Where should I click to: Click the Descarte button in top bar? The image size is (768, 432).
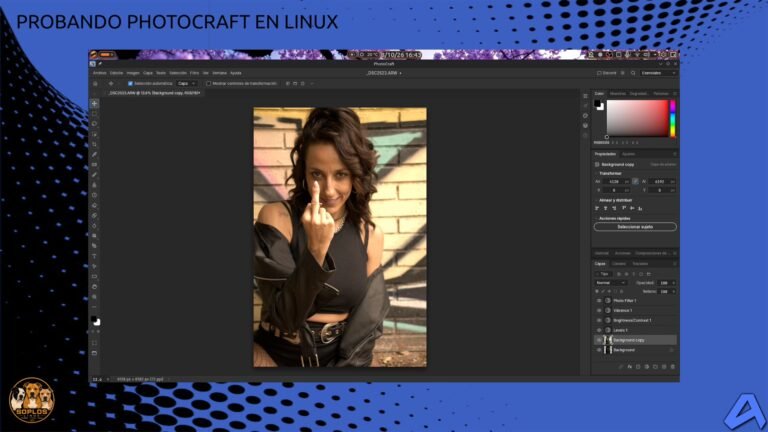pos(607,73)
